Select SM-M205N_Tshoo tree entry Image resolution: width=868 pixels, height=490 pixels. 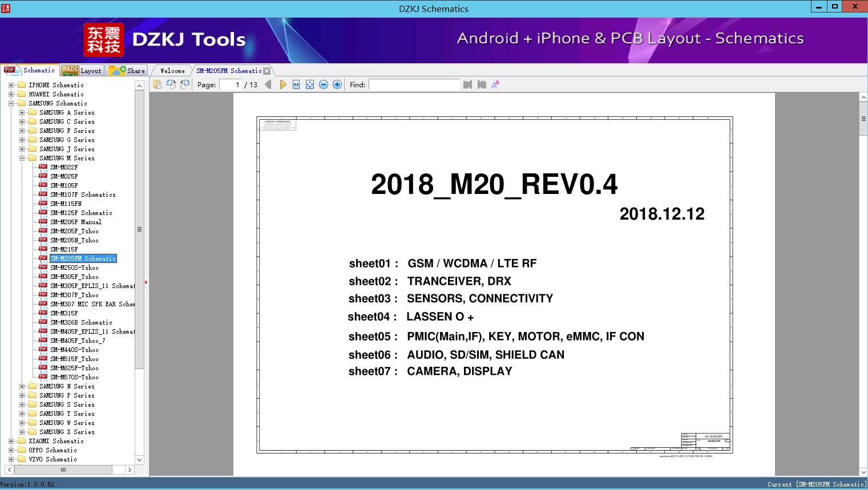74,240
